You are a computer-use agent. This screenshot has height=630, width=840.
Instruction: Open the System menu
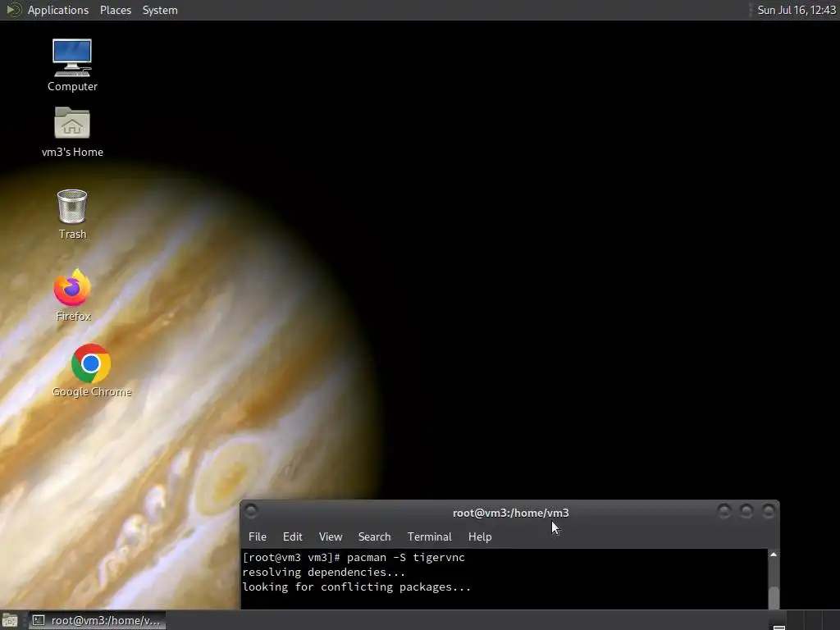point(160,10)
